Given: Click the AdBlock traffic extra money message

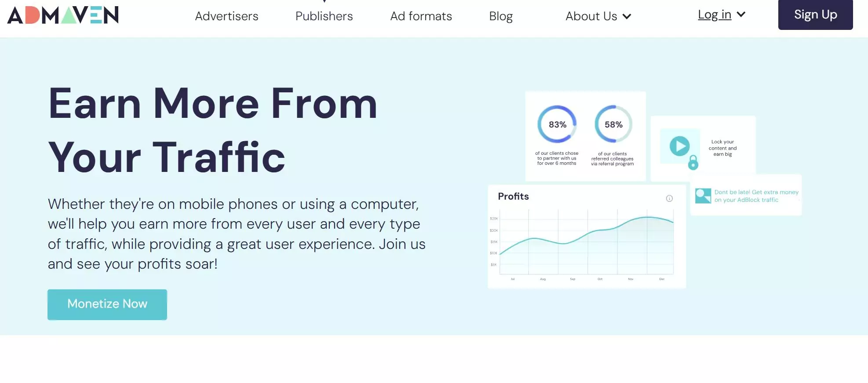Looking at the screenshot, I should click(756, 196).
